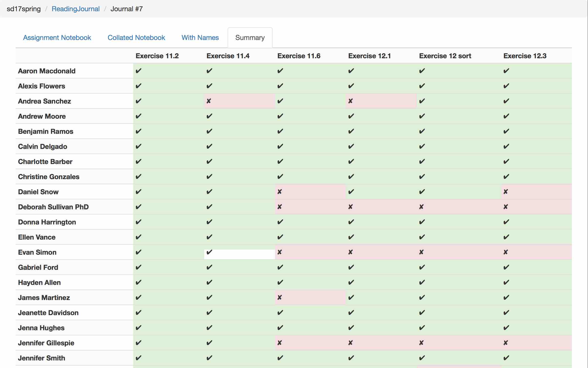588x368 pixels.
Task: Click Daniel Snow's Exercise 12.3 cross mark
Action: 506,192
